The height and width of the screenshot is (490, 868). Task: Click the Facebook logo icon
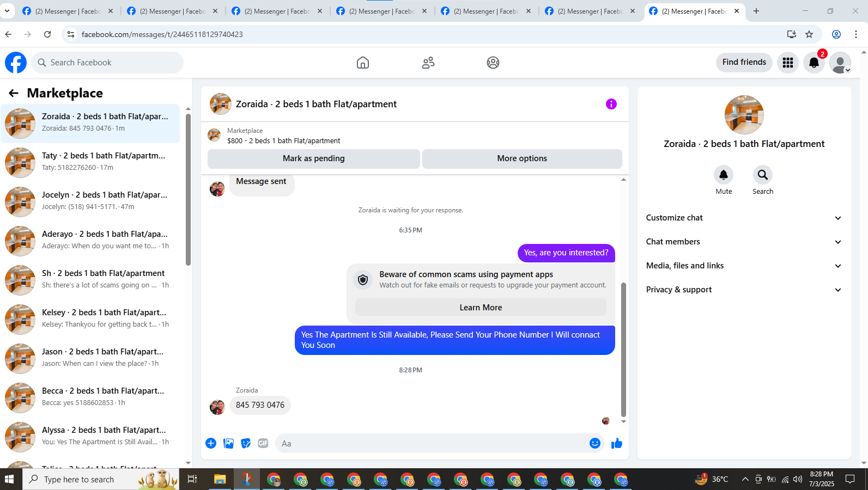point(16,63)
